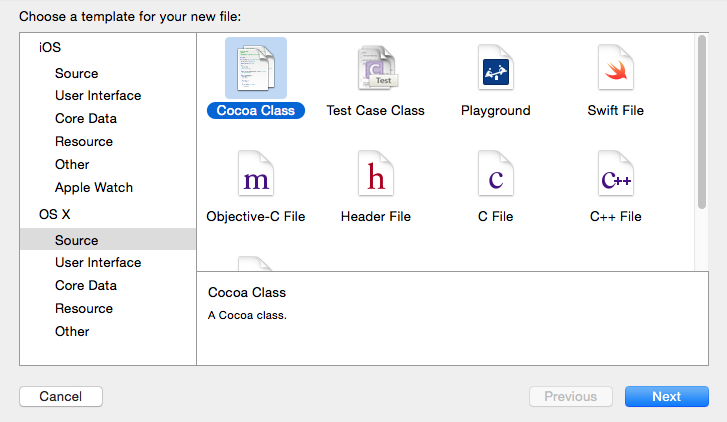Pick the Playground template icon
Screen dimensions: 727x422
tap(496, 68)
